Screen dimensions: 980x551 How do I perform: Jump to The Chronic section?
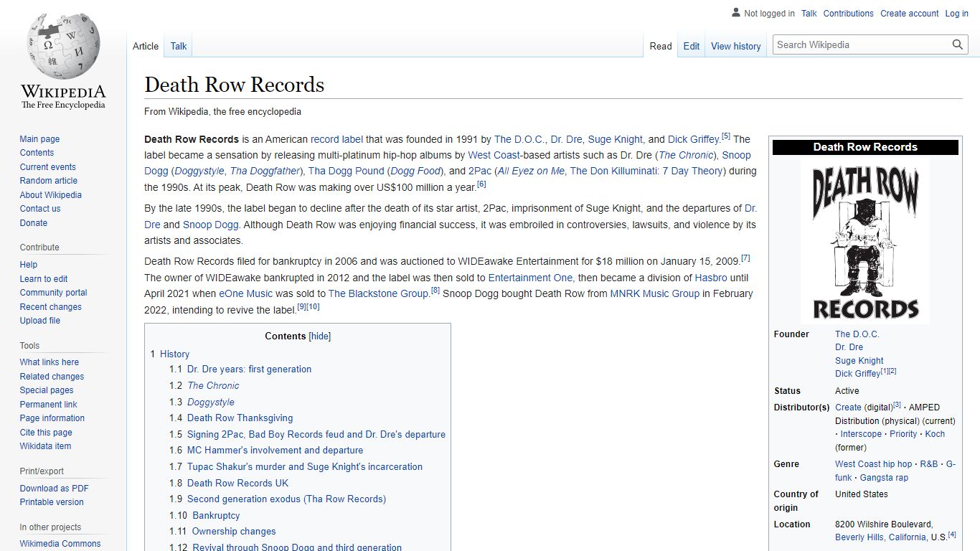click(213, 385)
